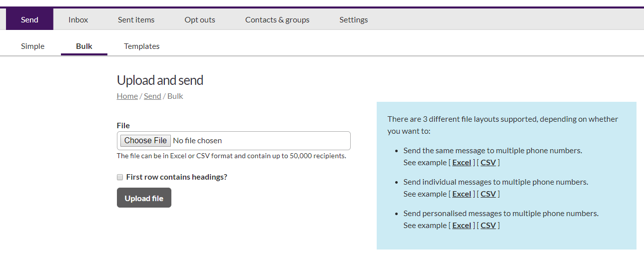The image size is (644, 256).
Task: Open CSV example for personalised messages layout
Action: click(x=488, y=226)
